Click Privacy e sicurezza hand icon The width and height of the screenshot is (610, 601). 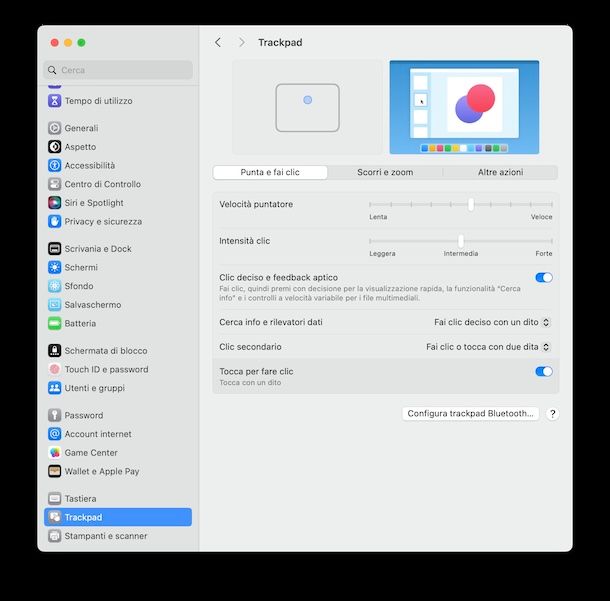pos(54,221)
